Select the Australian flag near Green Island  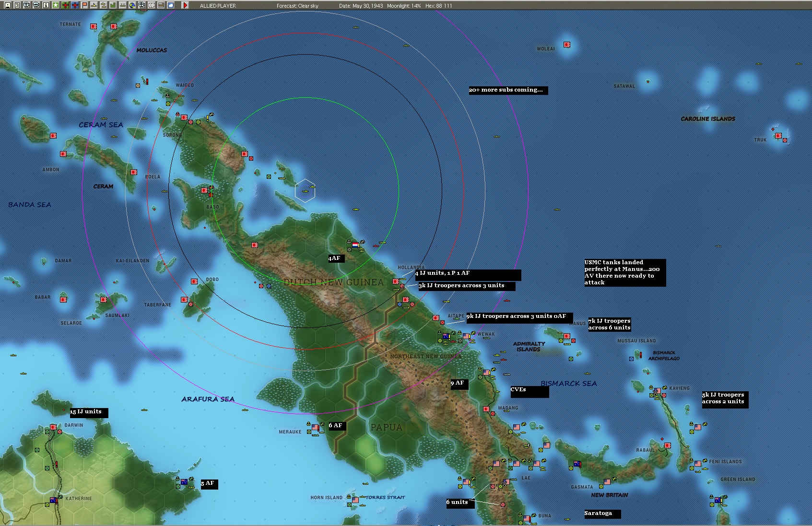718,500
